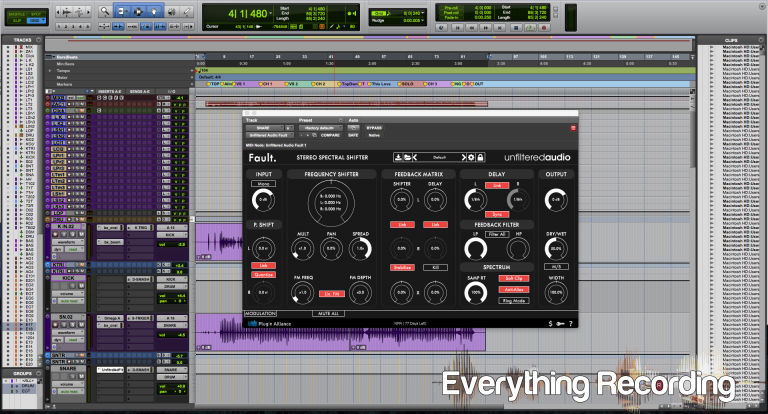Toggle the Lin. FM button
This screenshot has width=768, height=414.
332,293
